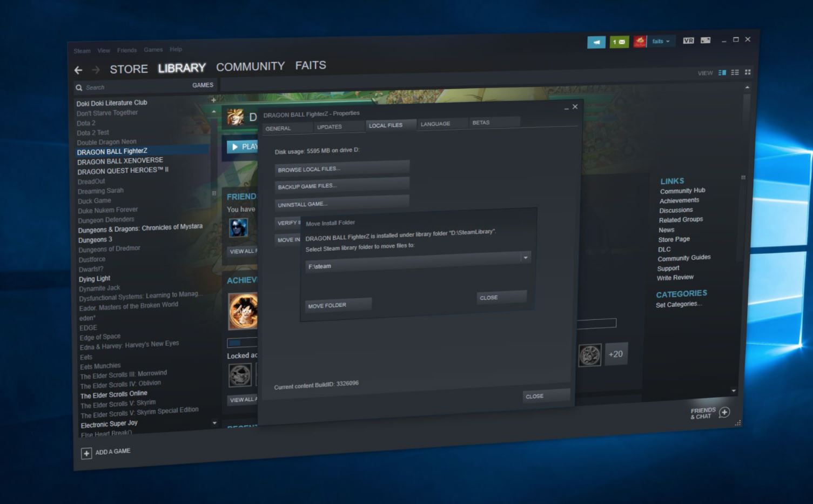
Task: Go to the STORE section
Action: point(129,69)
